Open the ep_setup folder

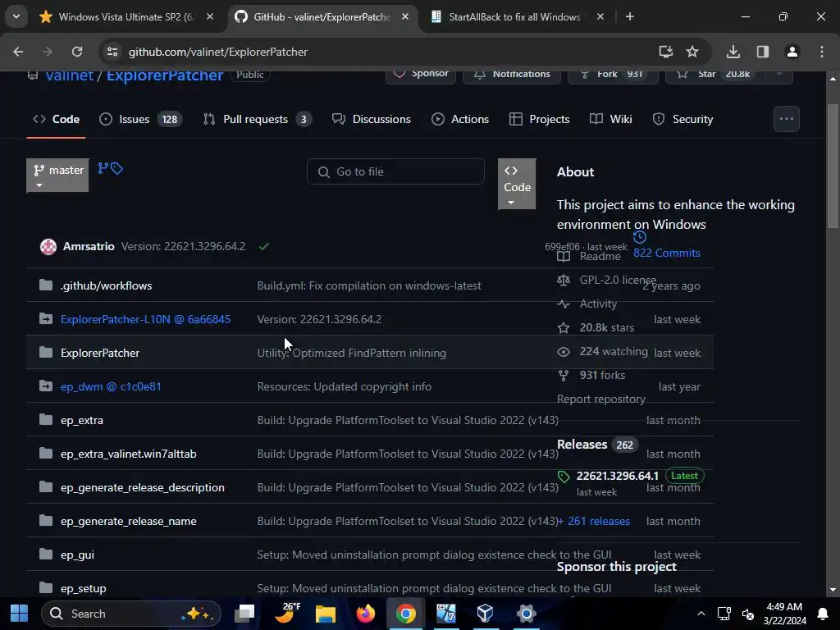coord(83,588)
